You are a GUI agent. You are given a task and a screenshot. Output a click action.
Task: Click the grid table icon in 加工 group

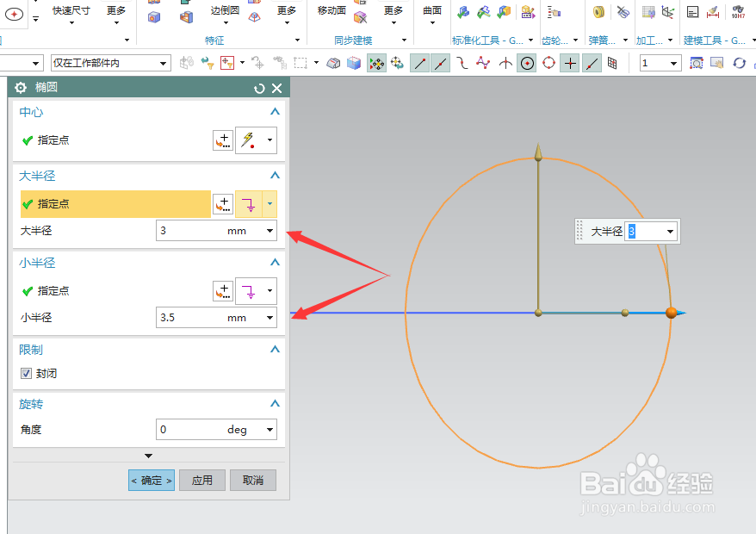pyautogui.click(x=648, y=13)
